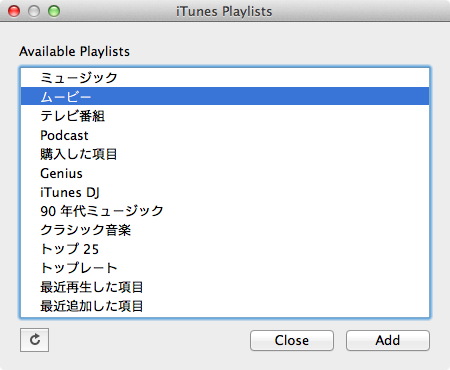The height and width of the screenshot is (370, 450).
Task: Select the highlighted ムービー playlist row
Action: 225,97
